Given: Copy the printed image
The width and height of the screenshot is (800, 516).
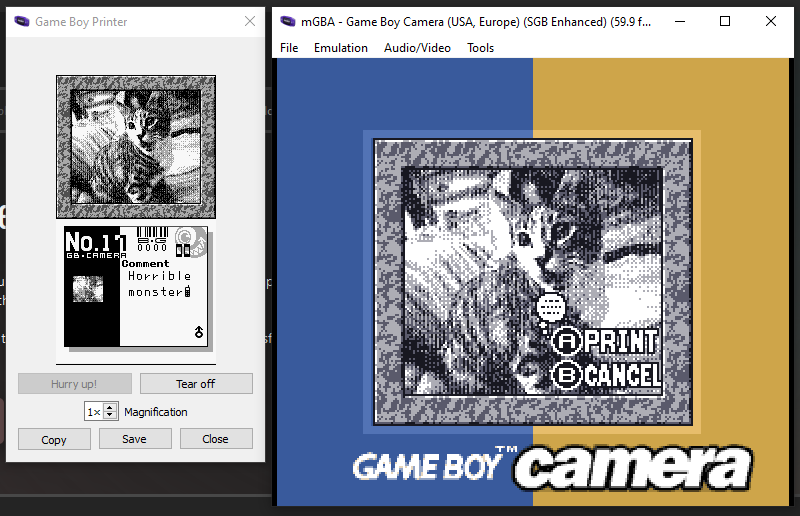Looking at the screenshot, I should [54, 439].
